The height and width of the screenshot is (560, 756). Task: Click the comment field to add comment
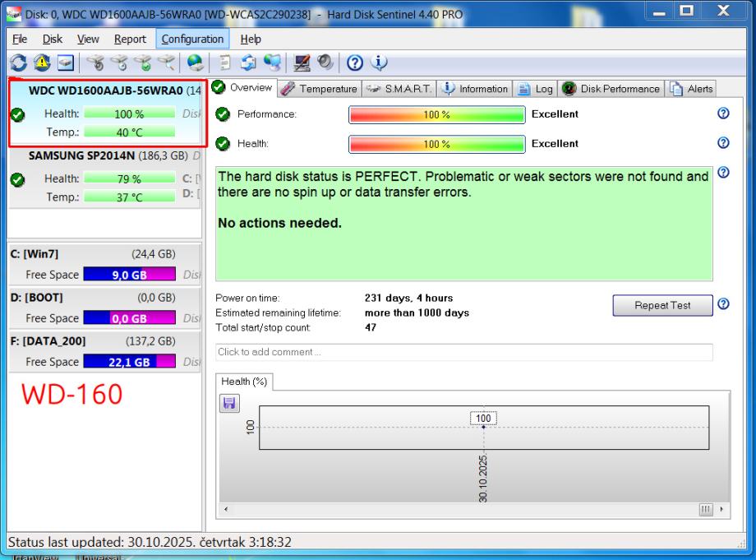(463, 352)
